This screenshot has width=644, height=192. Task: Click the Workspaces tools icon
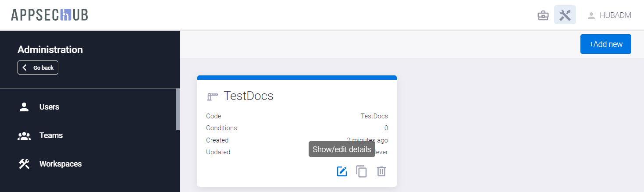(x=24, y=164)
